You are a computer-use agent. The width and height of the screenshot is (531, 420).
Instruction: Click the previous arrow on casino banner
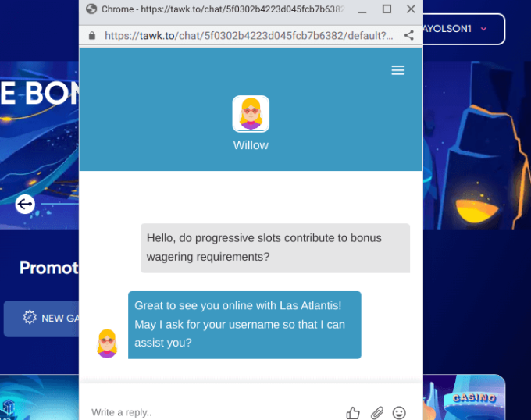(25, 204)
